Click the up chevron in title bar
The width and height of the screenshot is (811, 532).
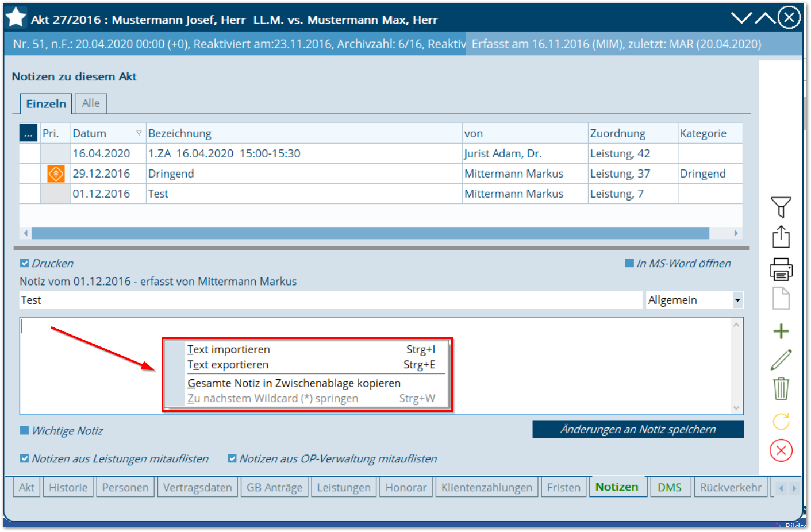coord(765,18)
